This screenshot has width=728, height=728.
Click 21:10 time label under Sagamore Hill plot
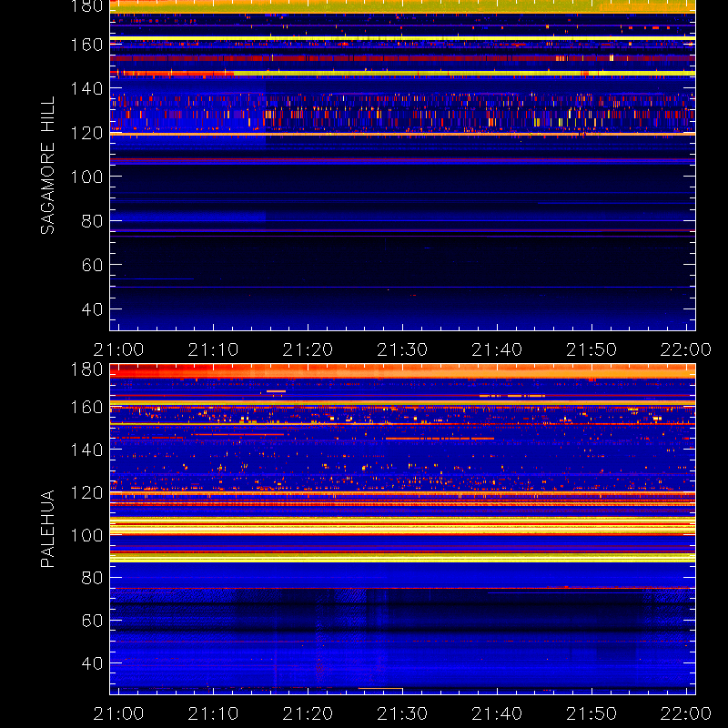(x=213, y=349)
